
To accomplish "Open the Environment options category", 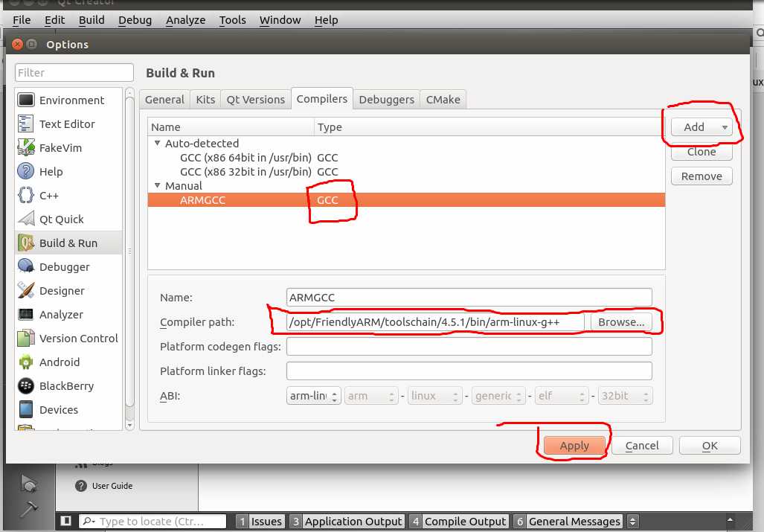I will pos(68,100).
